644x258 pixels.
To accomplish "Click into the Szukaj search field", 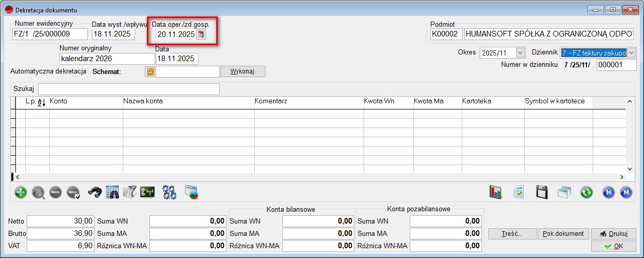I will pos(128,89).
